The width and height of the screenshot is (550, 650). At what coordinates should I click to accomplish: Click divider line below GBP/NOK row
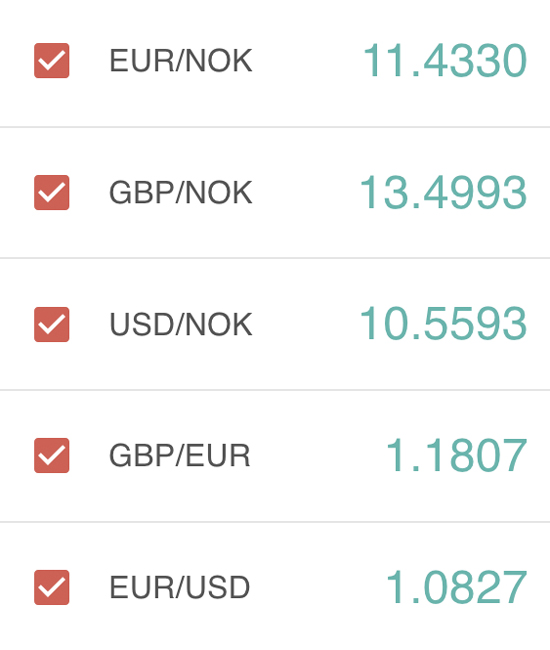[x=275, y=258]
